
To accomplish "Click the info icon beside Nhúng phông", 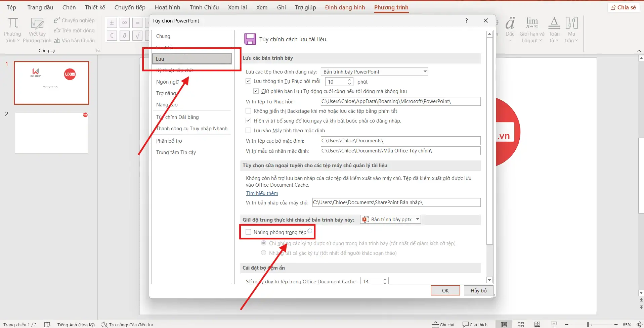I will (x=310, y=231).
